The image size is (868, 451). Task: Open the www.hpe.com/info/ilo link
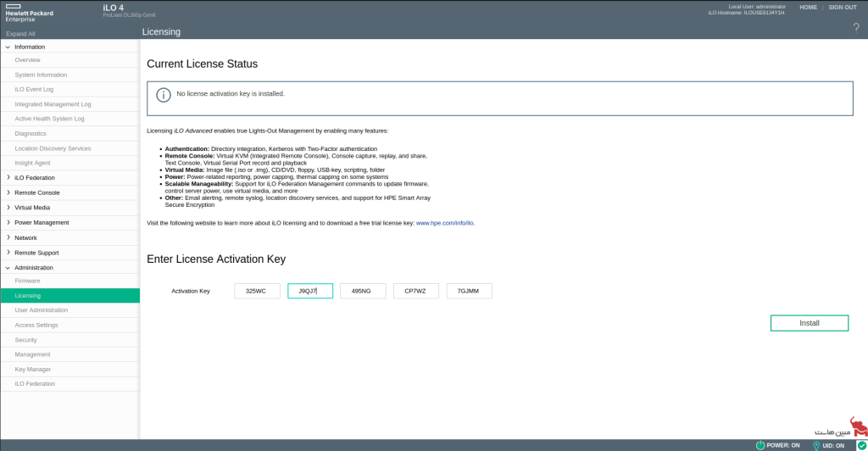pyautogui.click(x=444, y=223)
